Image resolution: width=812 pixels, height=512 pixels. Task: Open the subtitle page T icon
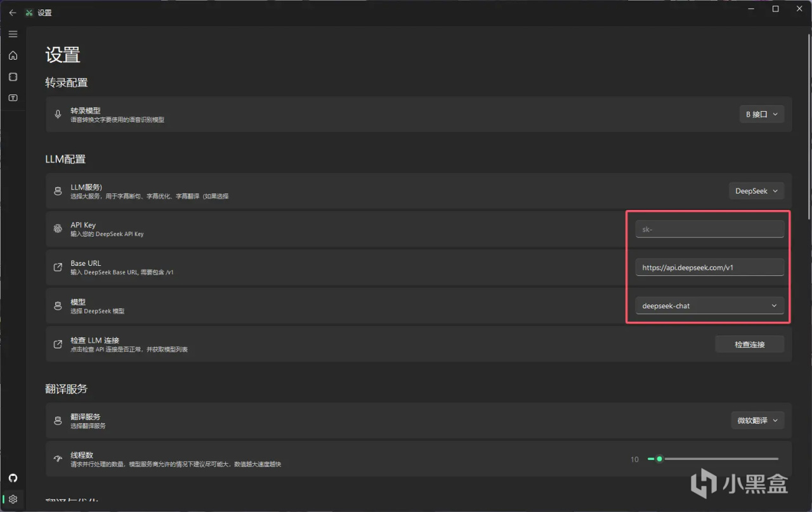13,98
